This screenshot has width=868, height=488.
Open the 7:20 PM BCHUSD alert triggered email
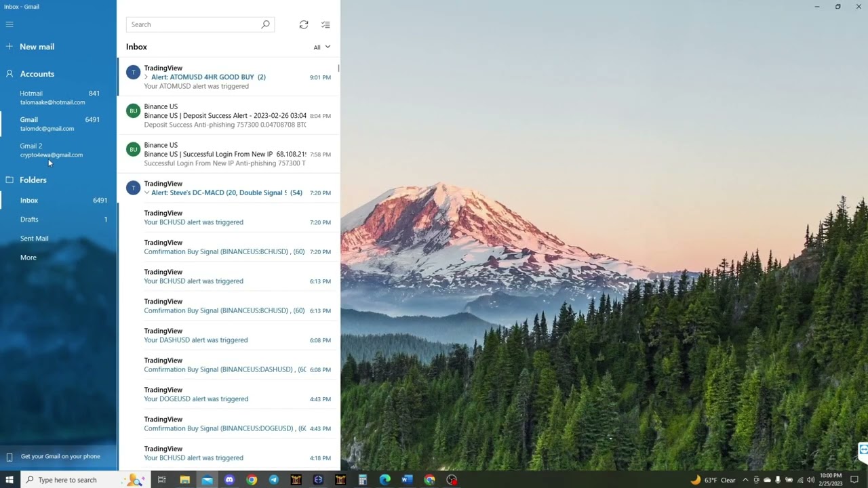(x=229, y=218)
